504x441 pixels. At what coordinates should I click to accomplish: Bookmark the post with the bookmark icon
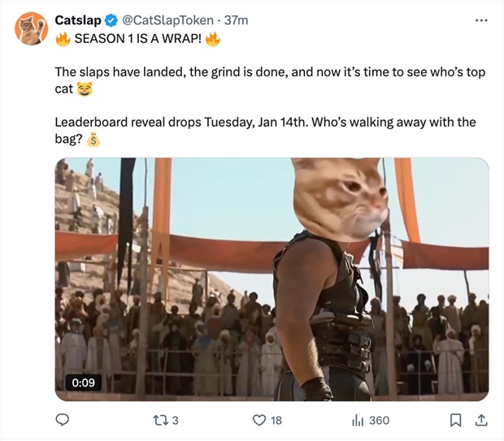coord(456,420)
